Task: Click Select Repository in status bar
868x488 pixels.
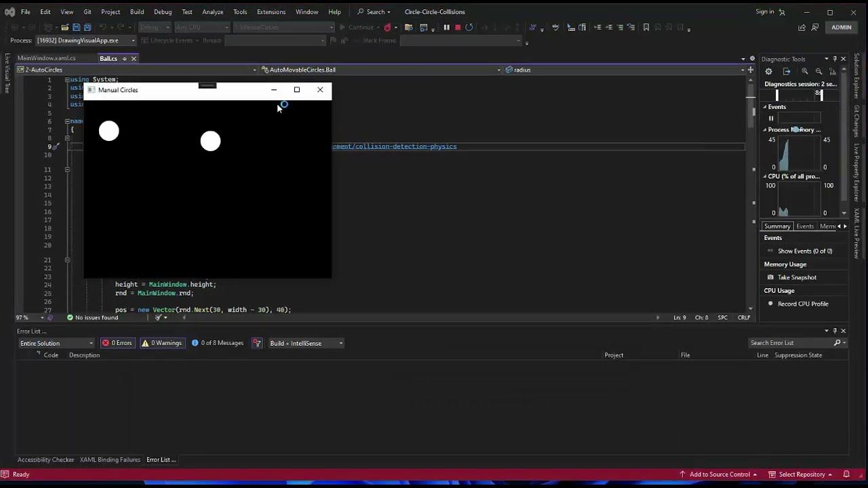Action: pyautogui.click(x=802, y=474)
